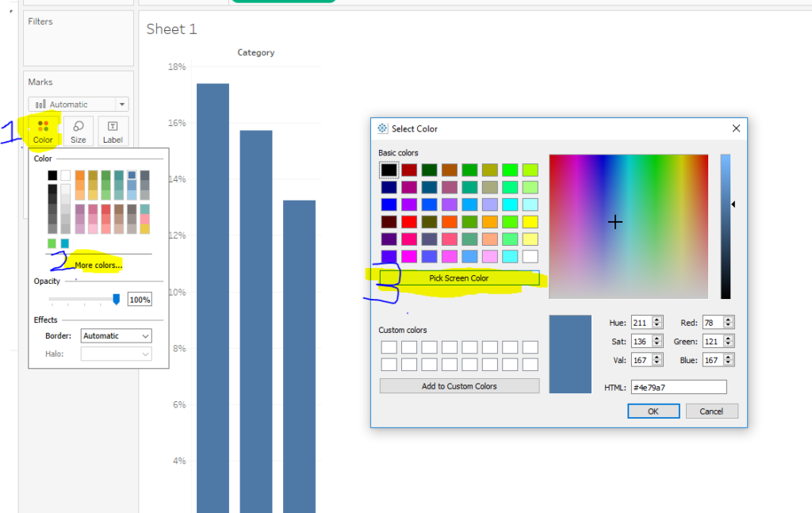Open the More colors... link
Screen dimensions: 812x513
97,266
